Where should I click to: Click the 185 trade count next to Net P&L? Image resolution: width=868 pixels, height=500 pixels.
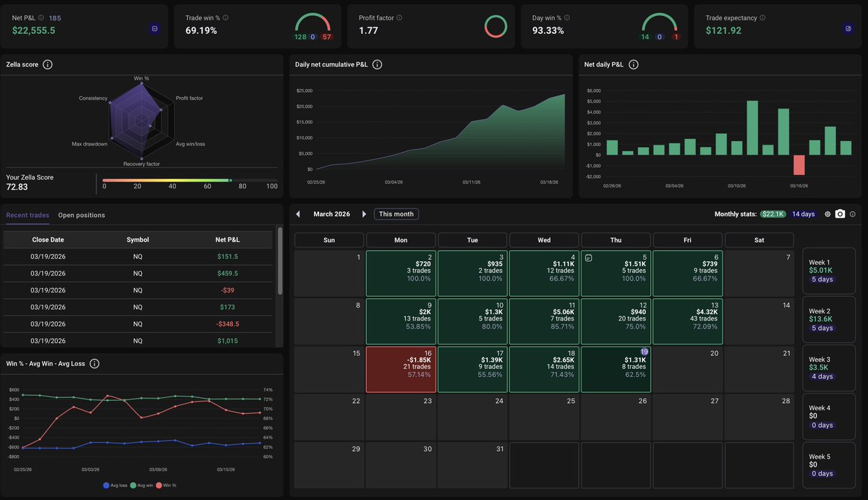[55, 17]
